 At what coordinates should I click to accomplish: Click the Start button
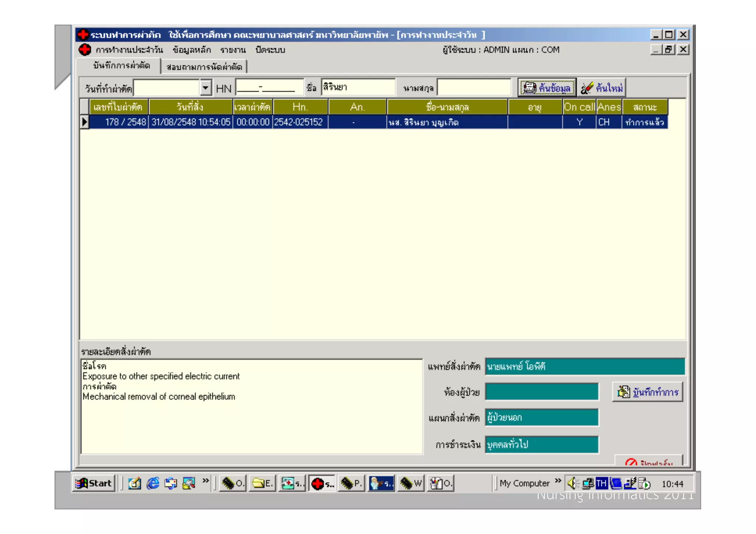pyautogui.click(x=93, y=483)
